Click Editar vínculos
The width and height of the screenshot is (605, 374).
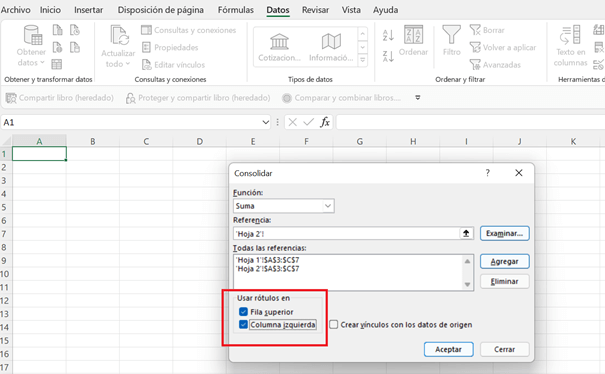173,64
